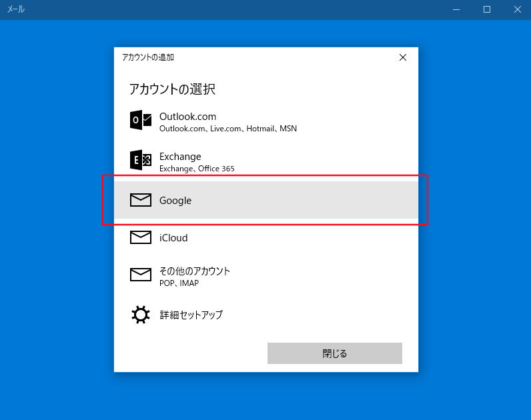Click the 'Exchange、Office 365' subtitle text
The height and width of the screenshot is (420, 531).
(197, 169)
